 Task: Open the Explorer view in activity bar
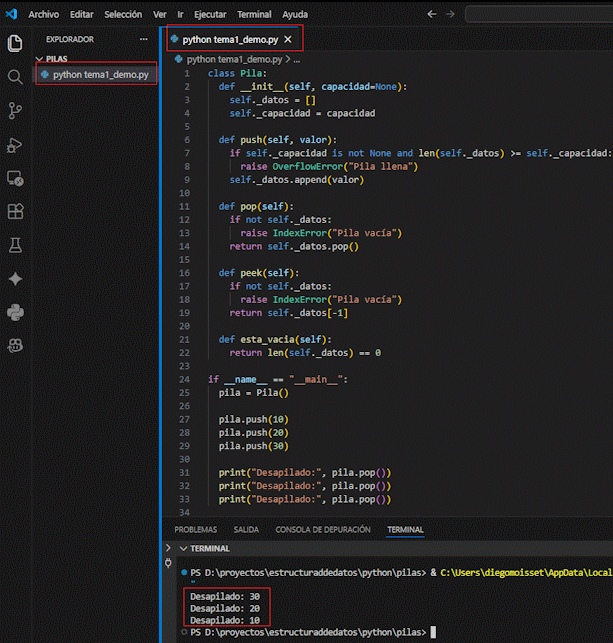point(15,43)
